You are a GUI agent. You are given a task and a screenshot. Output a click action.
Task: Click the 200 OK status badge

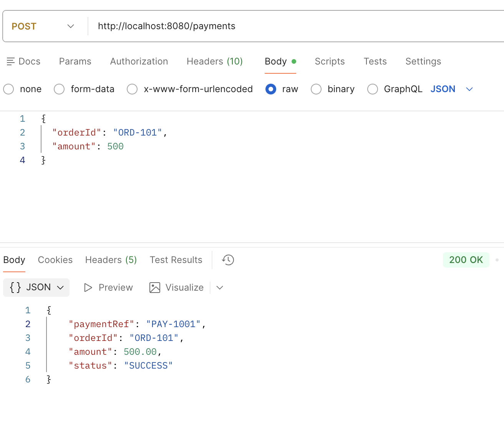(466, 260)
